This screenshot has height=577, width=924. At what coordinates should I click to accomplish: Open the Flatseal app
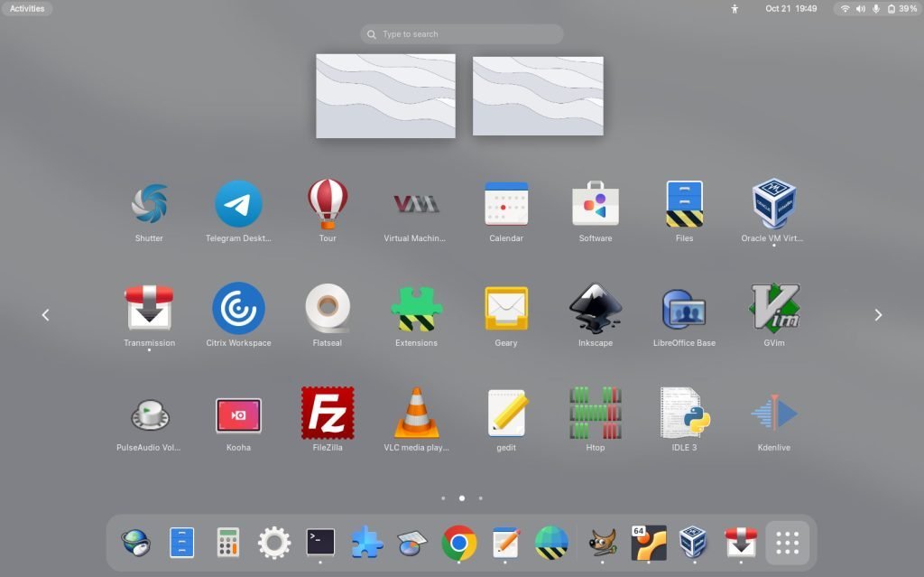point(328,308)
